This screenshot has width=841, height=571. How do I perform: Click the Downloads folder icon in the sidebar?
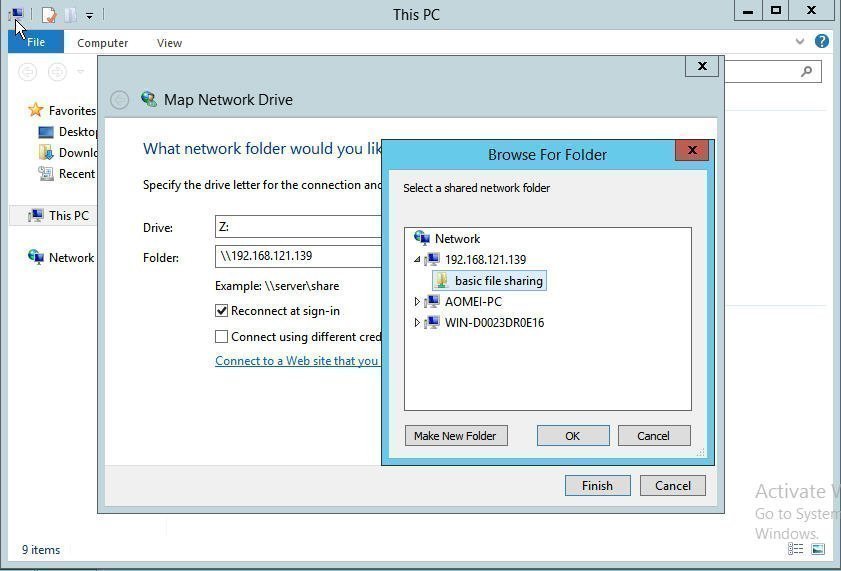pos(46,152)
